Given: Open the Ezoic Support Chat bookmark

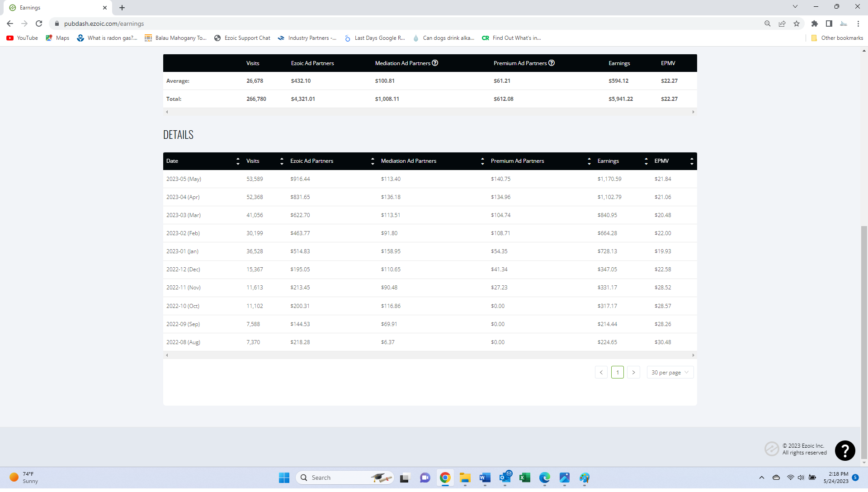Looking at the screenshot, I should coord(242,38).
